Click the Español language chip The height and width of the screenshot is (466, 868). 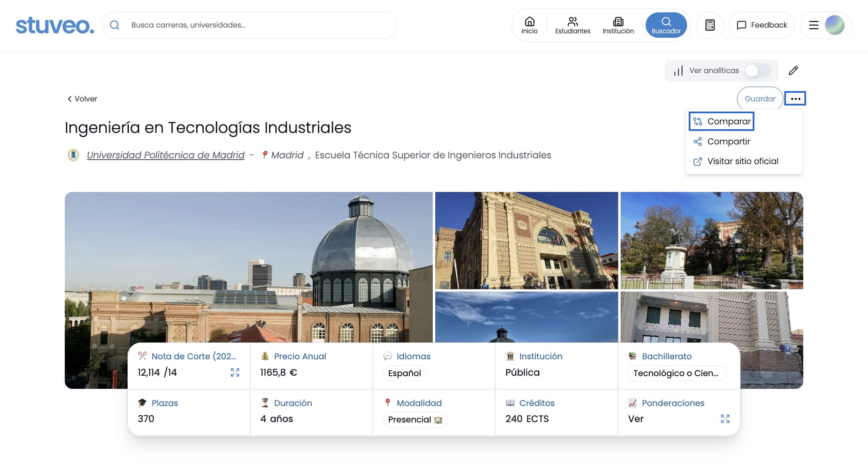(x=404, y=373)
